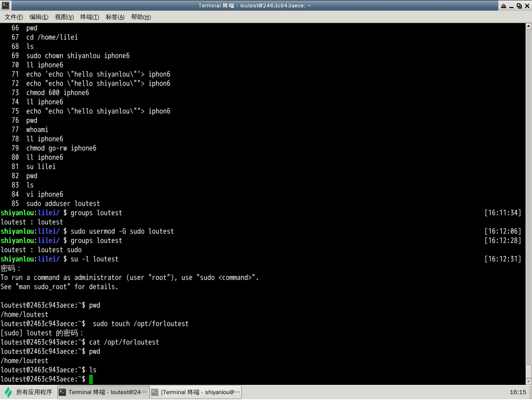The width and height of the screenshot is (532, 414).
Task: Click the green cursor at the prompt
Action: point(91,379)
